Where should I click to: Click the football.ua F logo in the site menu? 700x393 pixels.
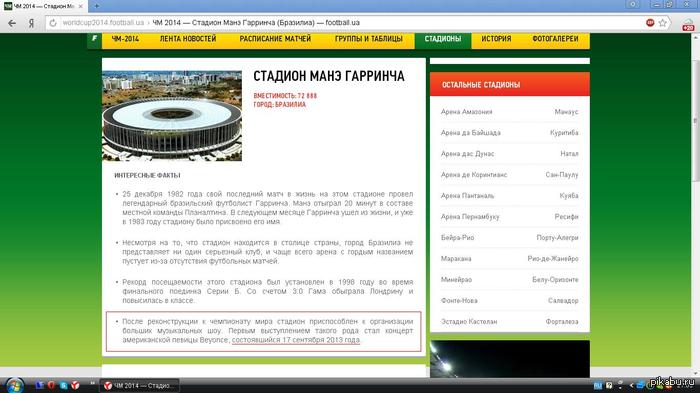click(x=94, y=39)
